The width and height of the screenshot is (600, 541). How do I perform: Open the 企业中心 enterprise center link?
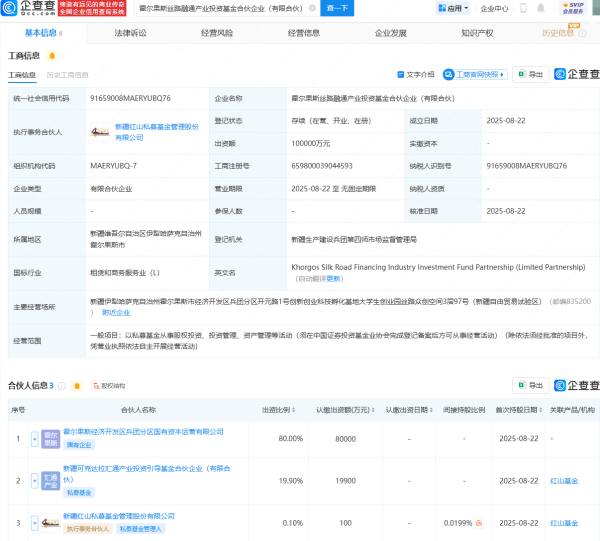click(x=494, y=9)
